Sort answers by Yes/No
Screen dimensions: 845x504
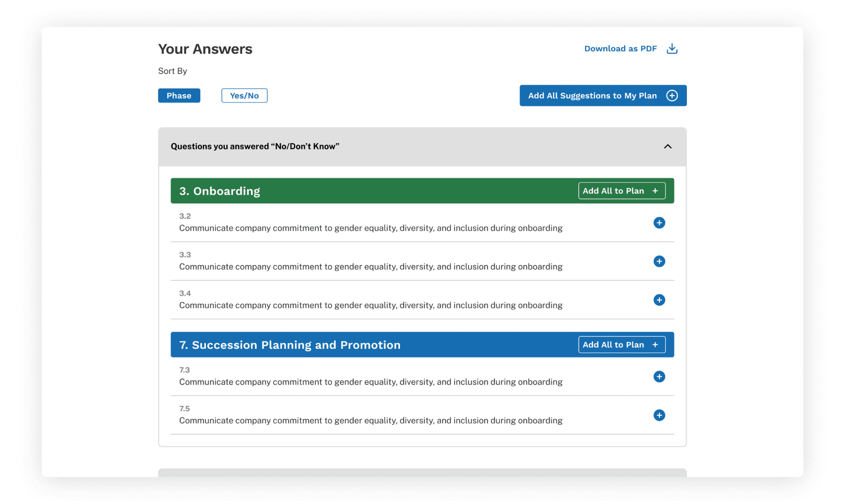click(244, 95)
